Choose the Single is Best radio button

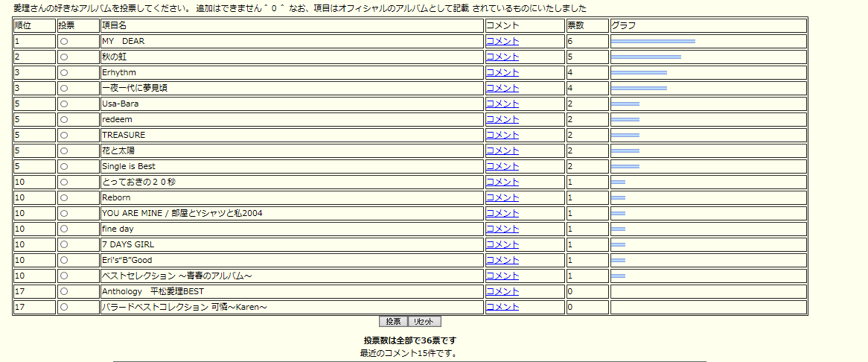[64, 167]
